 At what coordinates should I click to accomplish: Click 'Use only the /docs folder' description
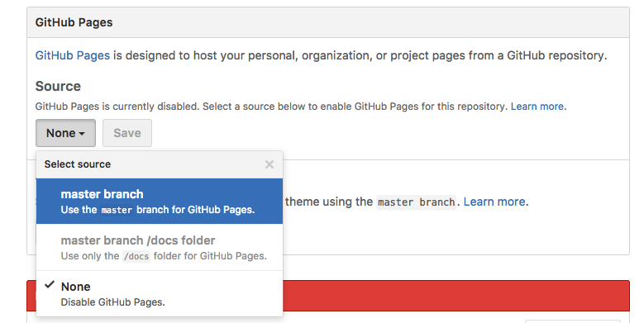(164, 256)
